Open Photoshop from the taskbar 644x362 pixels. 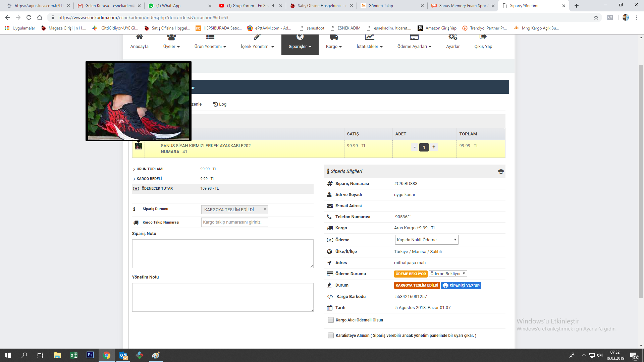point(90,355)
